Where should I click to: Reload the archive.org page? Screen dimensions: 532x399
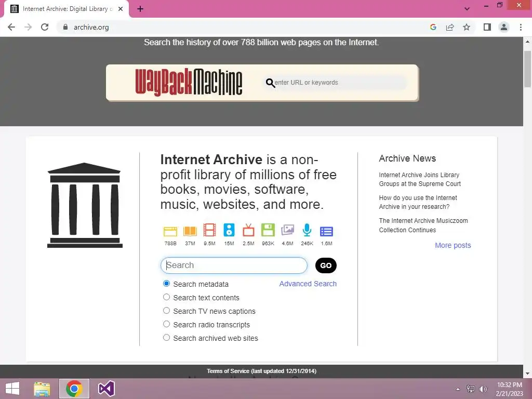tap(45, 27)
